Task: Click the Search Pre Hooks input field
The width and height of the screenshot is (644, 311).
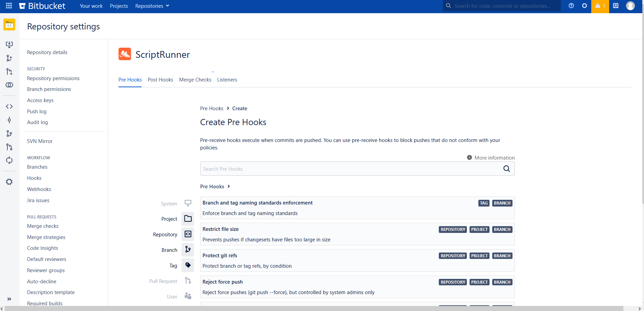Action: 338,168
